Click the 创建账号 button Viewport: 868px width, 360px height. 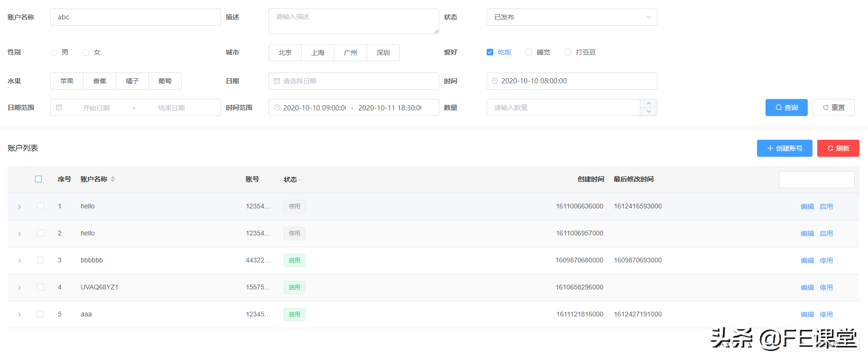click(x=784, y=148)
